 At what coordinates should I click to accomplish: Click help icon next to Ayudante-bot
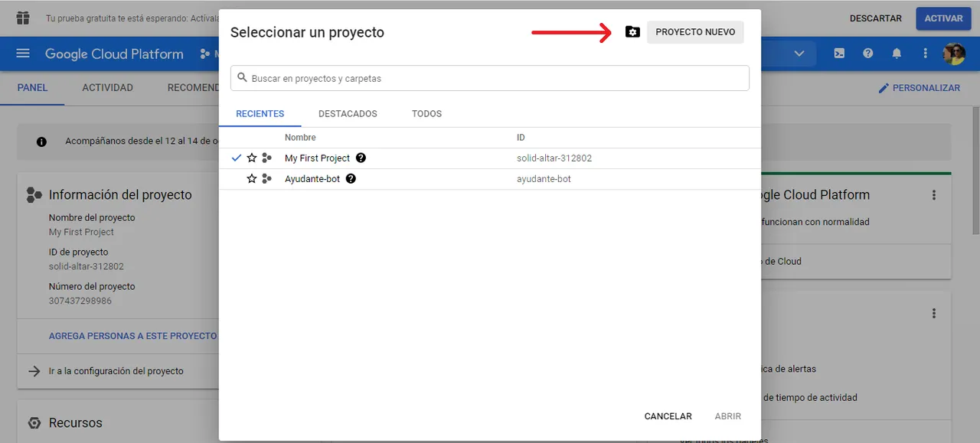[x=351, y=178]
